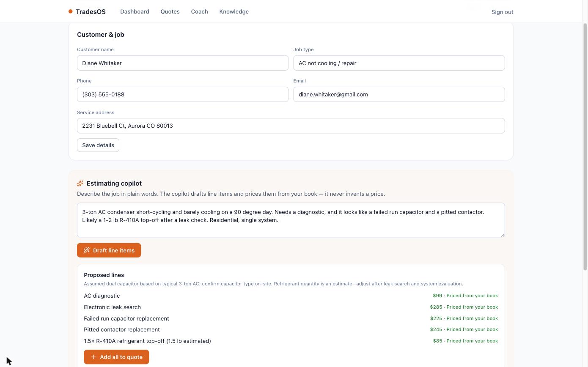
Task: Click the plus icon in Add all to quote
Action: tap(93, 357)
